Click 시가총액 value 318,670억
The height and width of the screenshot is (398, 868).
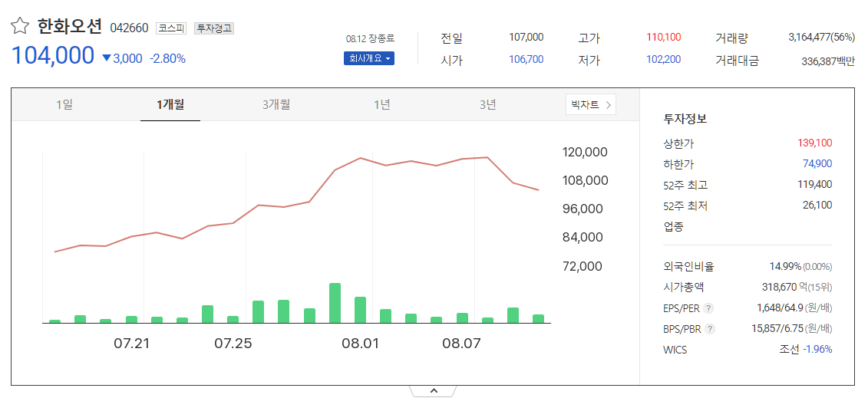pyautogui.click(x=784, y=288)
